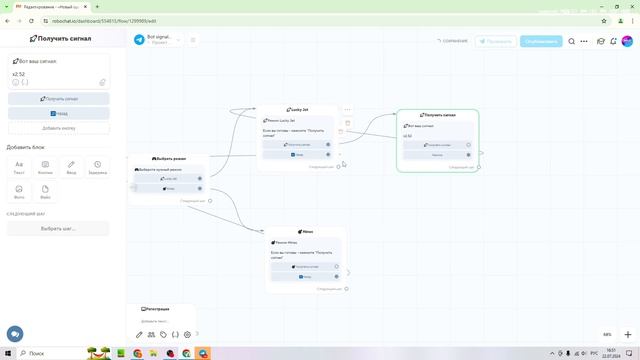Image resolution: width=640 pixels, height=360 pixels.
Task: Click the blue publish button in top bar
Action: pyautogui.click(x=541, y=41)
